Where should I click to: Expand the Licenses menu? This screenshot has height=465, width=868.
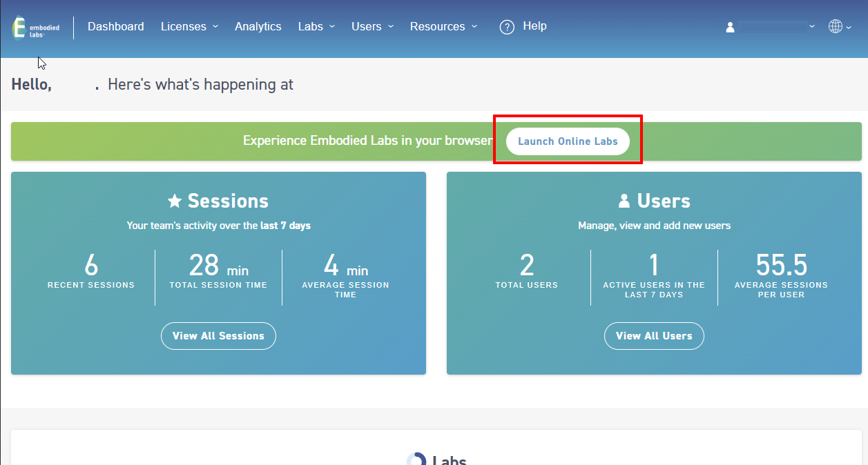(189, 27)
